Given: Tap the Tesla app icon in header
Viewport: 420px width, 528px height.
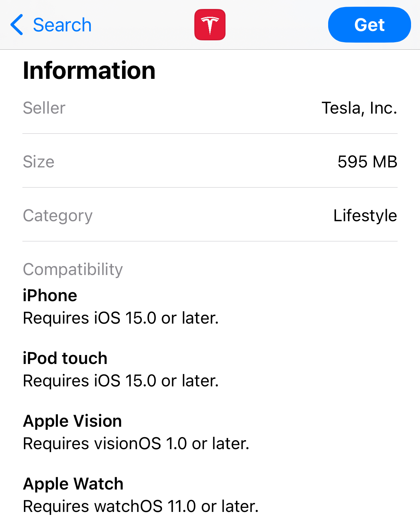Looking at the screenshot, I should click(x=210, y=25).
